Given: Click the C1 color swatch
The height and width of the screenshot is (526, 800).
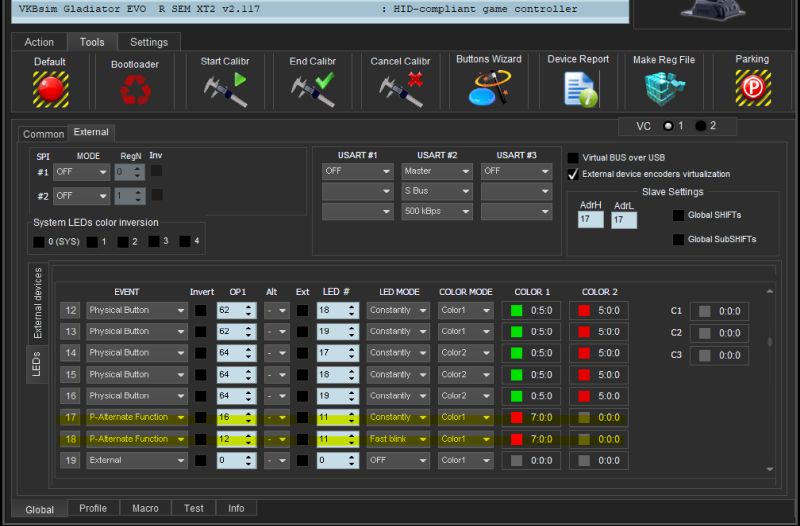Looking at the screenshot, I should coord(705,311).
